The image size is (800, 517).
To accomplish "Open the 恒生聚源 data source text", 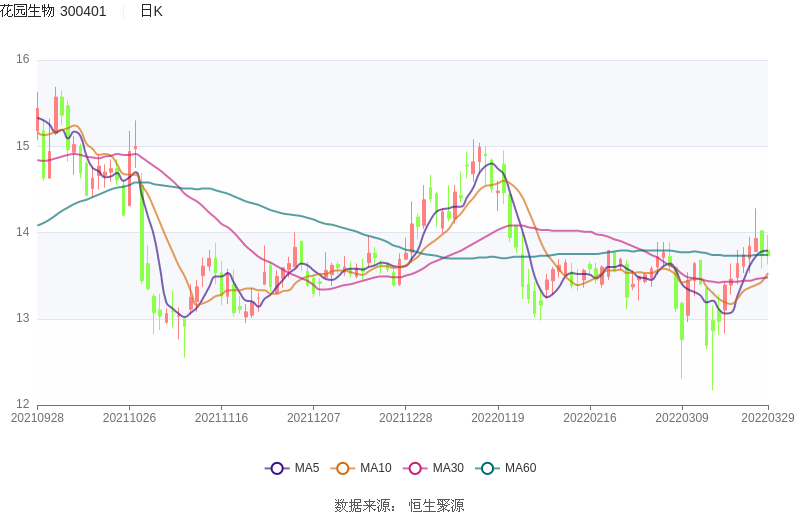I will click(436, 506).
